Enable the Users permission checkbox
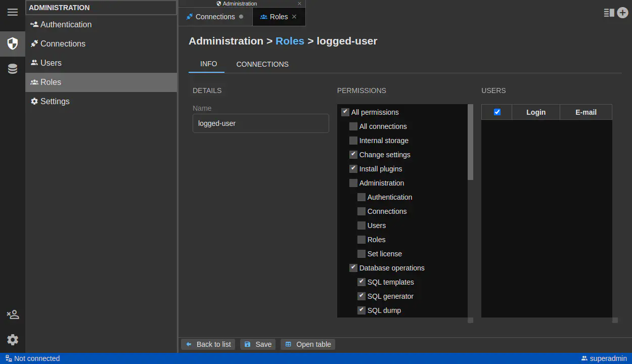Image resolution: width=632 pixels, height=364 pixels. pyautogui.click(x=362, y=225)
